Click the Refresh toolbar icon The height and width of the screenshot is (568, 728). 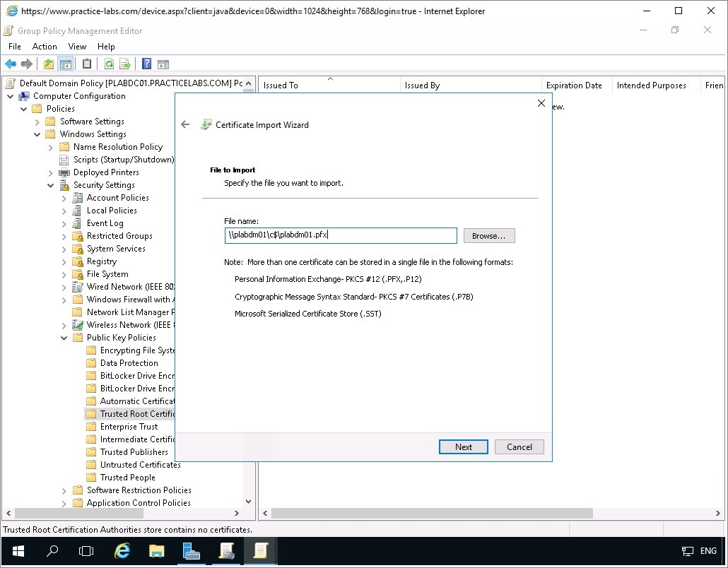[109, 64]
